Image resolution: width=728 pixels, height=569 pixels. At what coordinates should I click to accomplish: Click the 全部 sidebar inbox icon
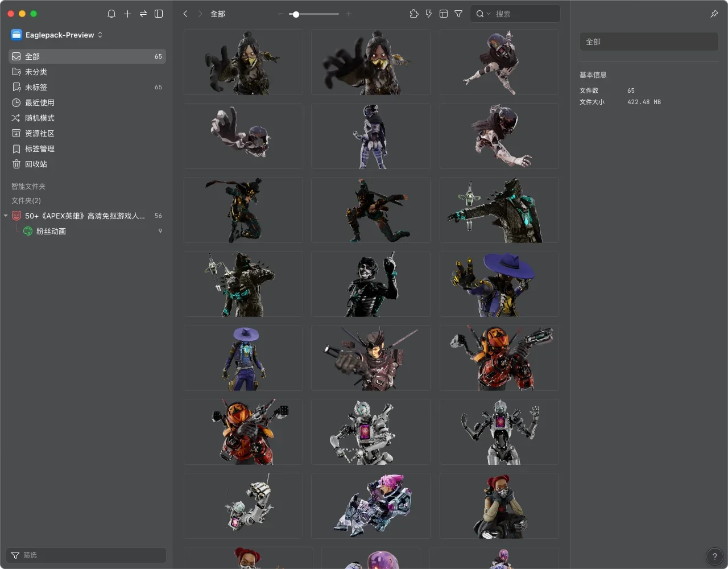point(16,56)
